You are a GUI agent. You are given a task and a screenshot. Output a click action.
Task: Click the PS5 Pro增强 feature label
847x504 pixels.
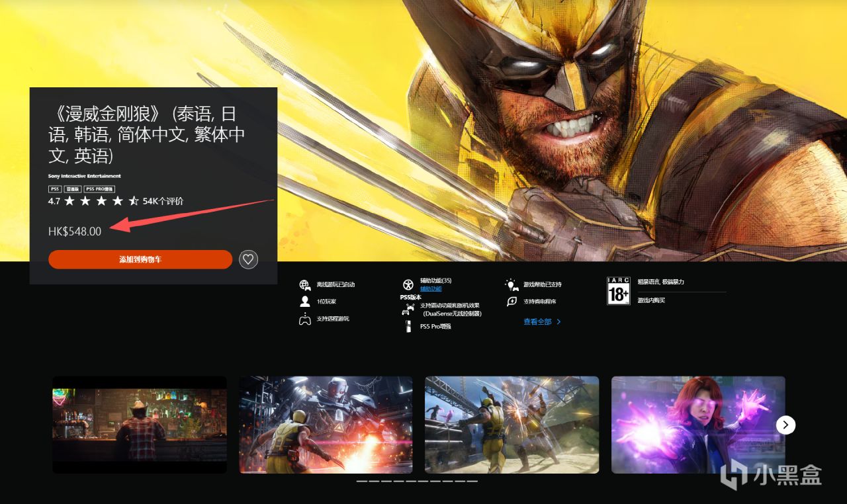[x=435, y=326]
